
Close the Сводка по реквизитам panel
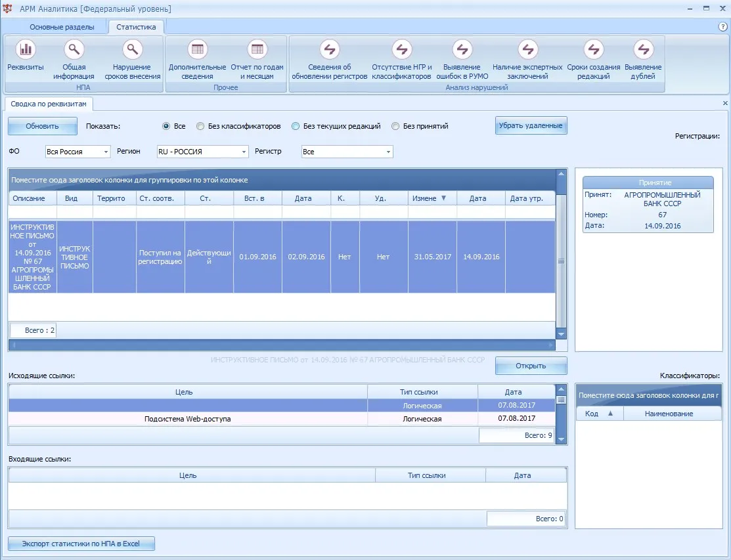725,103
